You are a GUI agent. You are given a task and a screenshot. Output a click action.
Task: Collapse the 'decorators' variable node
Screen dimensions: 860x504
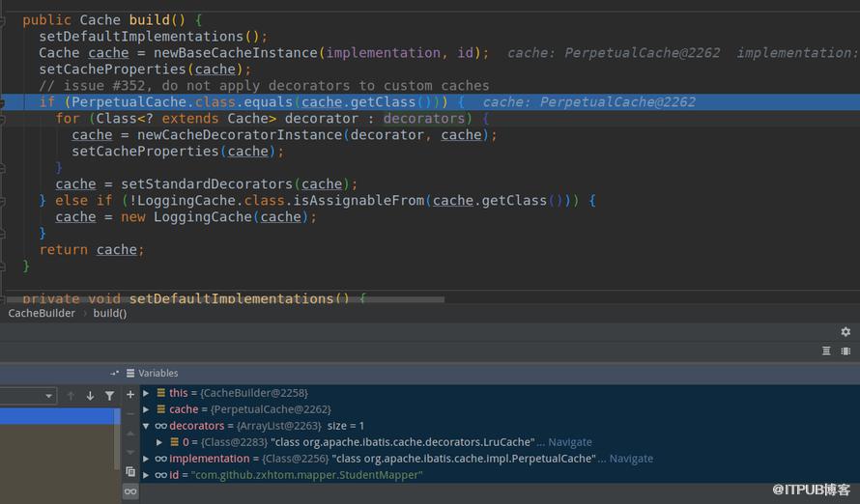pyautogui.click(x=146, y=426)
